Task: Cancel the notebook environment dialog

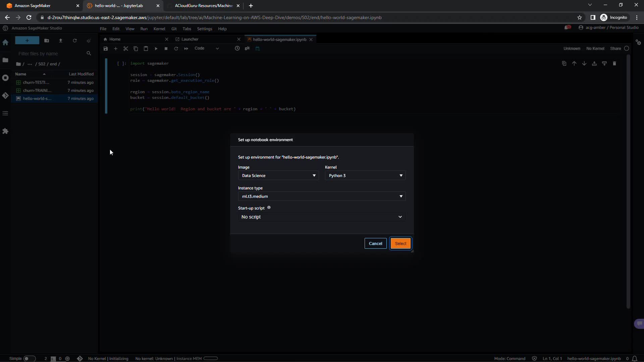Action: (375, 244)
